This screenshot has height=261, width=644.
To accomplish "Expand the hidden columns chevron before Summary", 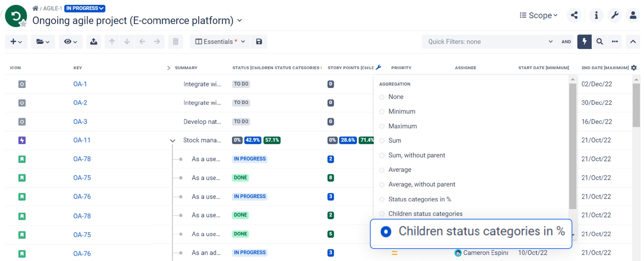I will 169,68.
